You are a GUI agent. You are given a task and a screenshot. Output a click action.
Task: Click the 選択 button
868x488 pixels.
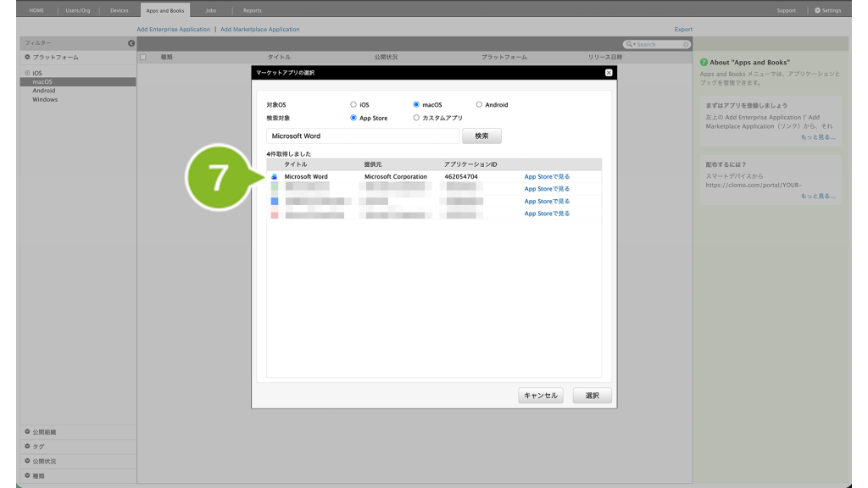tap(593, 395)
